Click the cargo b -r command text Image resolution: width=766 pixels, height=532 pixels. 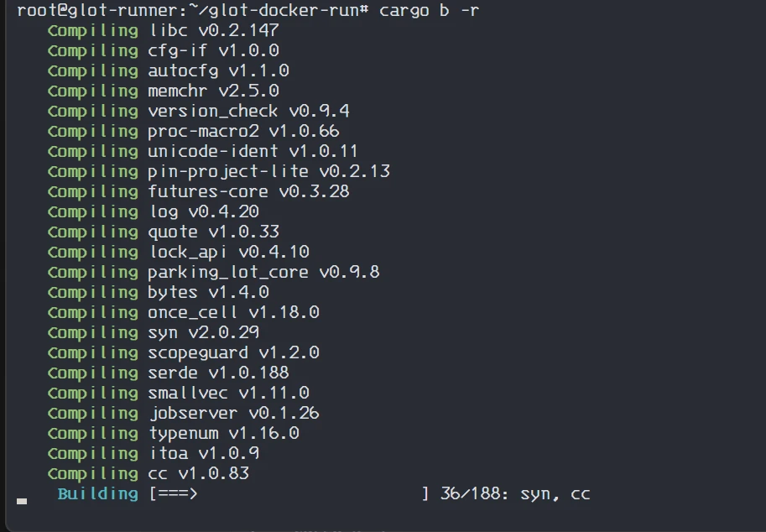pos(429,10)
